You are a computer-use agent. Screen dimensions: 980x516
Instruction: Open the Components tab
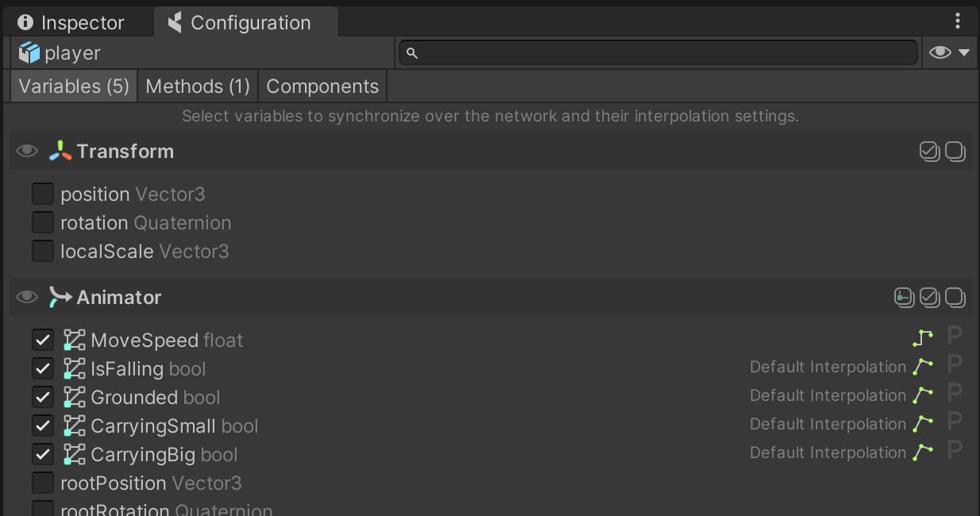click(322, 87)
